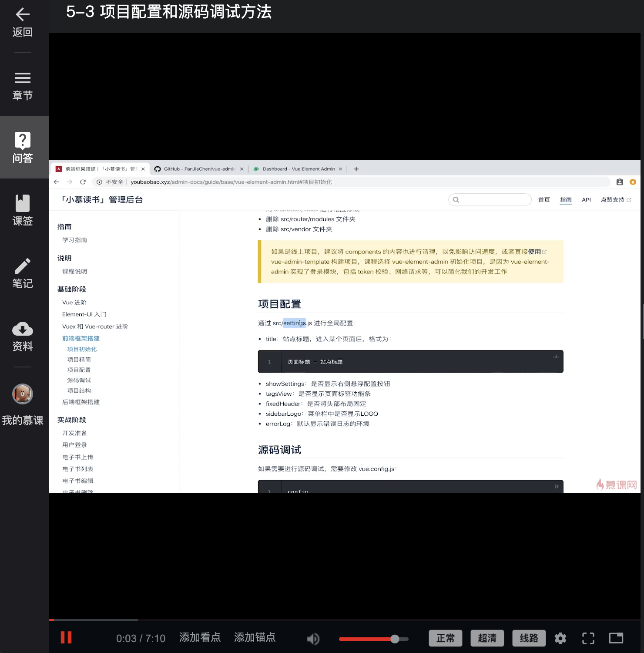
Task: Choose 线路 playback line
Action: click(529, 638)
